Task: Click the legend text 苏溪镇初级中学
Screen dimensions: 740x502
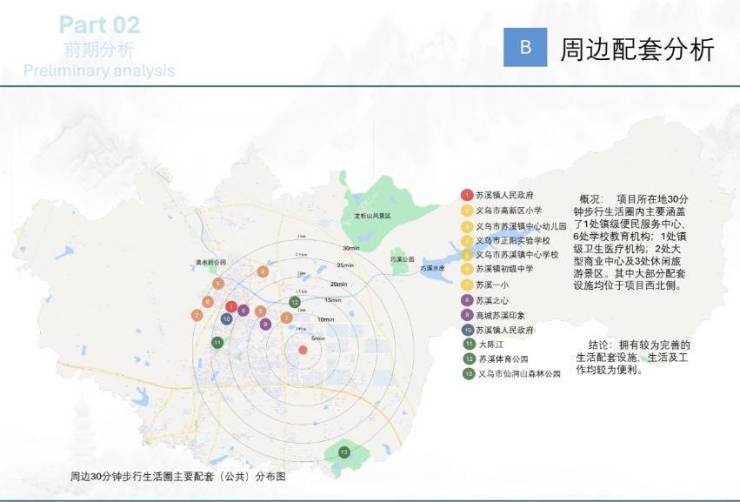Action: tap(504, 269)
